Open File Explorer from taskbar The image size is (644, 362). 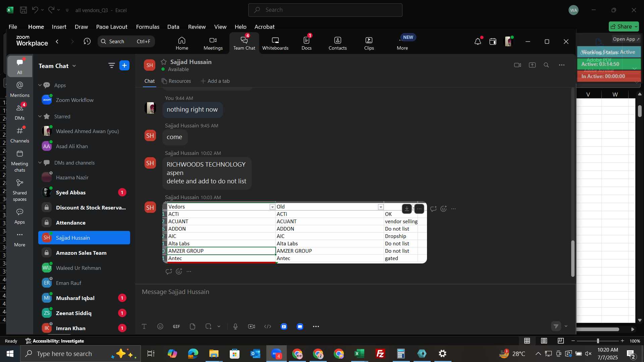pos(214,354)
